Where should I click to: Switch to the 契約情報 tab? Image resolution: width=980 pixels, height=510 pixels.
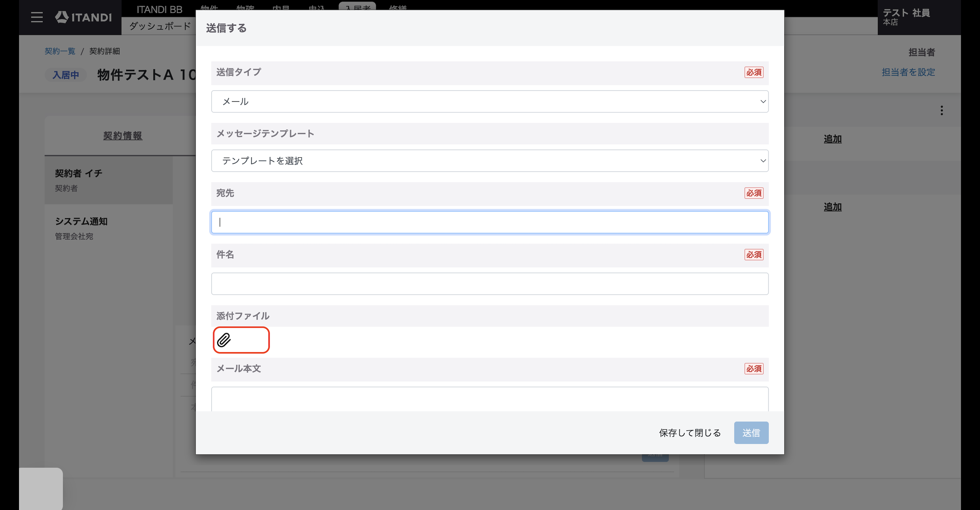pos(123,136)
